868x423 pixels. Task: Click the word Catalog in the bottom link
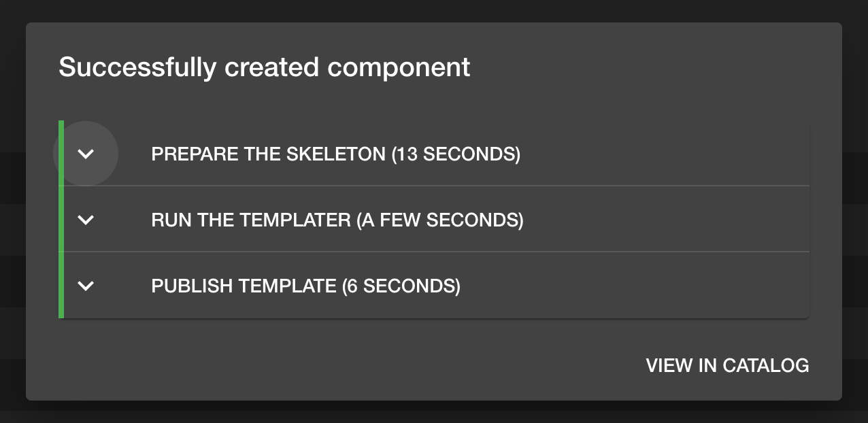point(766,365)
